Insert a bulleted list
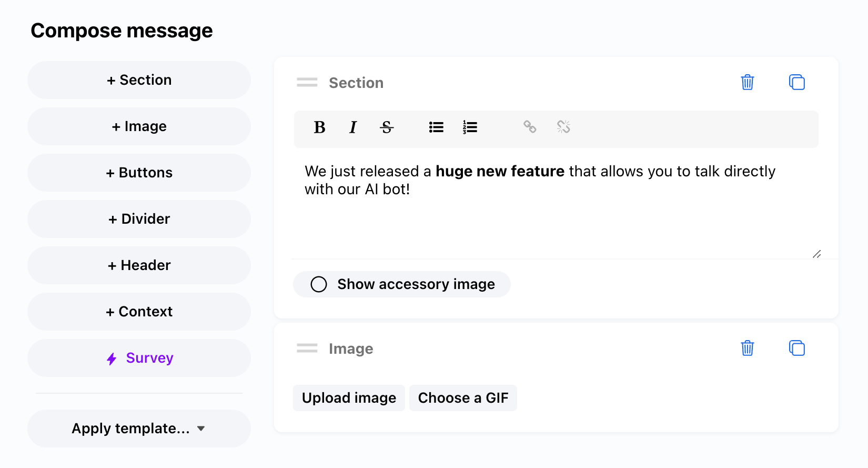Image resolution: width=868 pixels, height=468 pixels. [x=436, y=127]
